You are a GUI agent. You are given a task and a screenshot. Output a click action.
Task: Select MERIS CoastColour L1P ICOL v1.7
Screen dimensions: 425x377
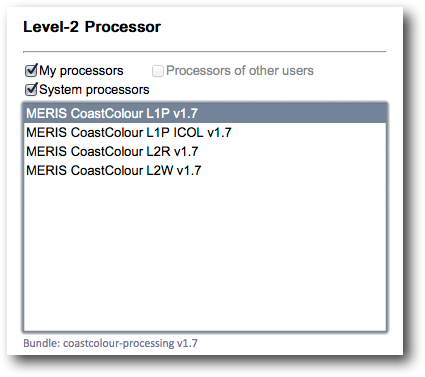205,133
